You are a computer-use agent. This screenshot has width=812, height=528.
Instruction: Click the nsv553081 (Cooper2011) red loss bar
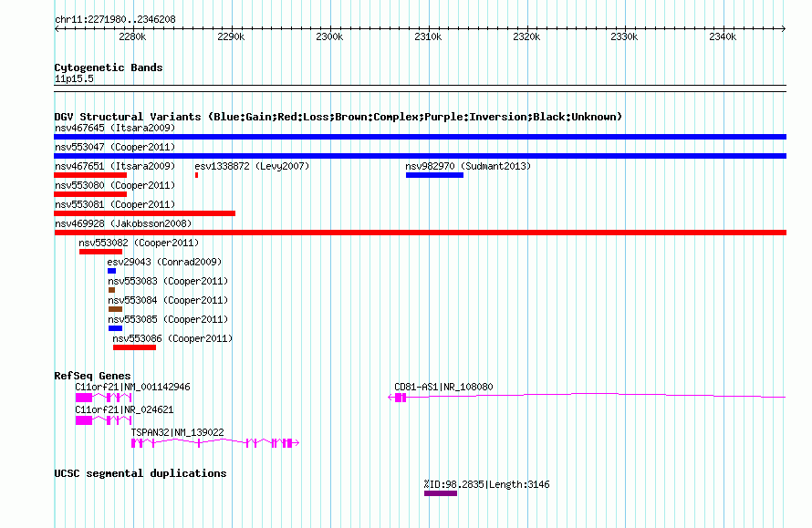click(x=144, y=213)
